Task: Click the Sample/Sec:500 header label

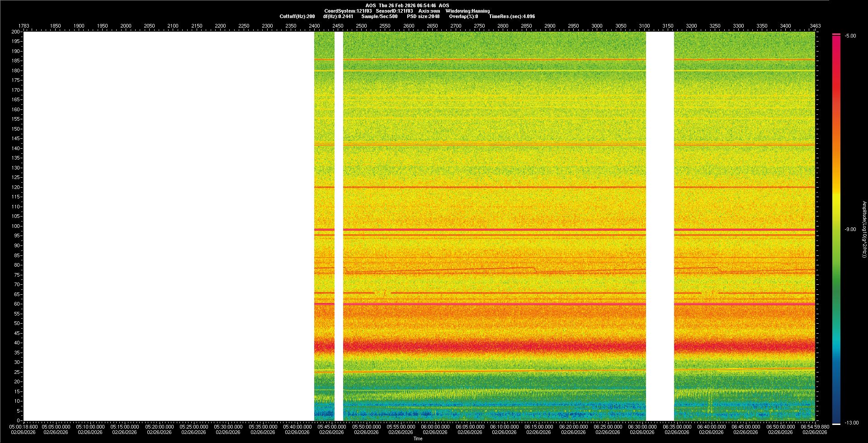Action: 379,16
